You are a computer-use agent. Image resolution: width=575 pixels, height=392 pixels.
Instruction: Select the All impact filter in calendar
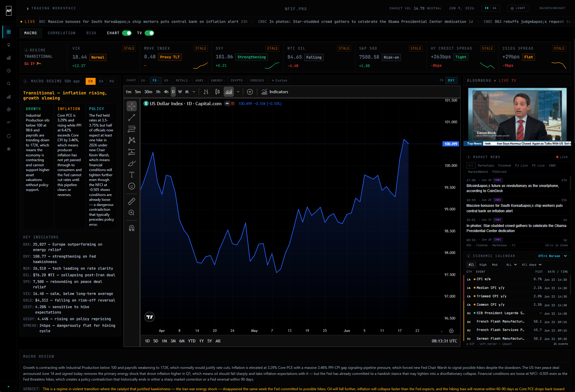click(x=471, y=265)
